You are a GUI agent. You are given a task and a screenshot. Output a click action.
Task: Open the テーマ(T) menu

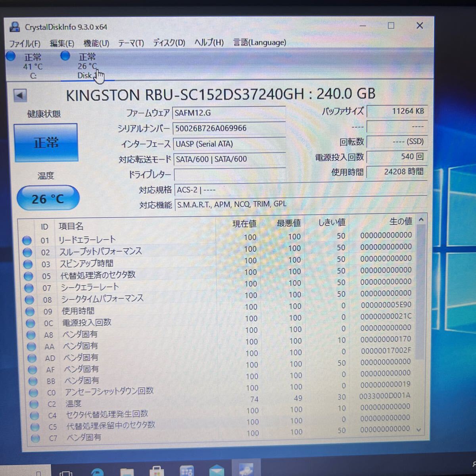(131, 43)
